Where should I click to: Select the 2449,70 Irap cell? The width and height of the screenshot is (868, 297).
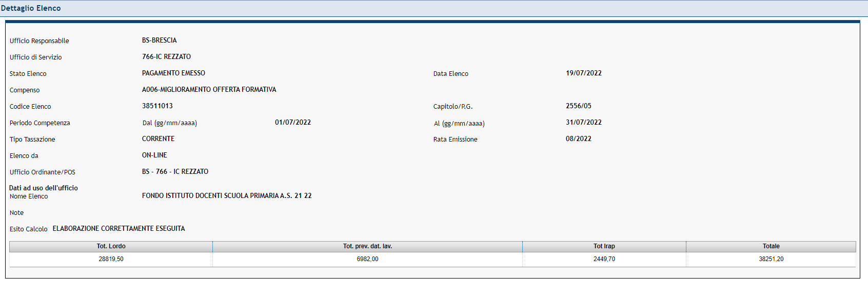point(604,259)
